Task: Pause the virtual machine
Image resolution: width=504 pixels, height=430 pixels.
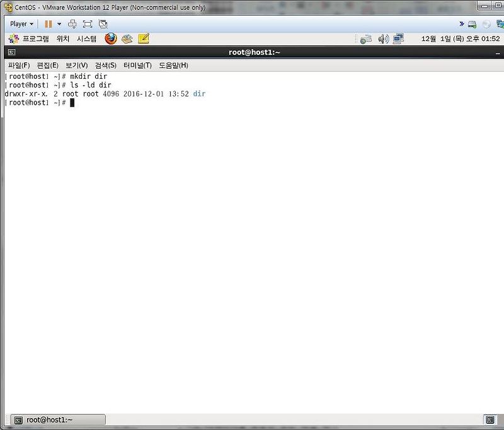Action: (49, 24)
